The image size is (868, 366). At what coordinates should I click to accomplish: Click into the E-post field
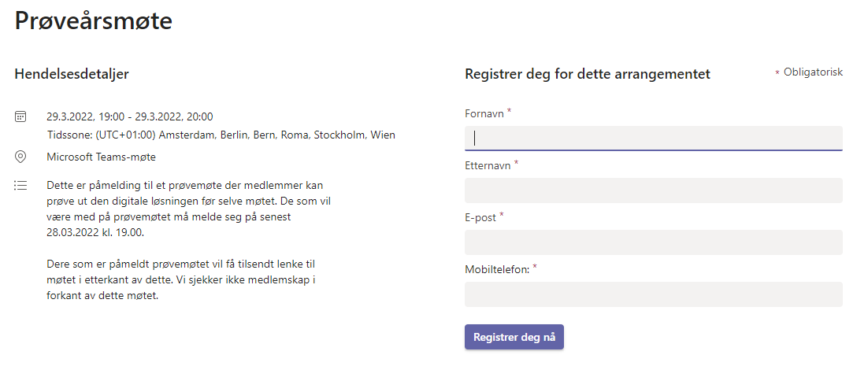[x=653, y=242]
